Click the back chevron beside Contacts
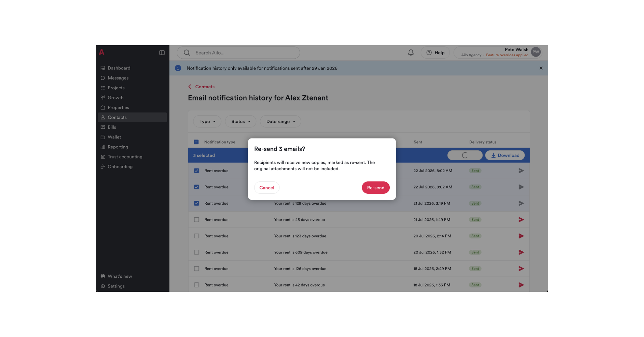The width and height of the screenshot is (644, 337). pos(190,87)
